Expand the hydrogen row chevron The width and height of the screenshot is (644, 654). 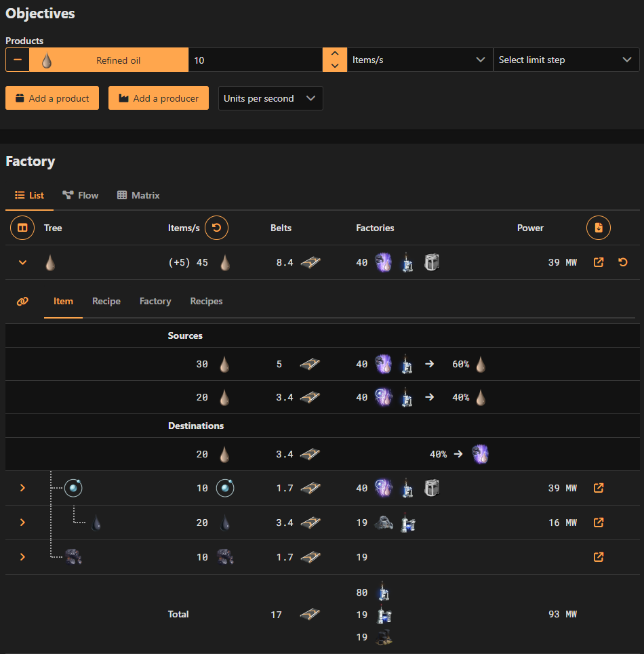click(x=22, y=488)
